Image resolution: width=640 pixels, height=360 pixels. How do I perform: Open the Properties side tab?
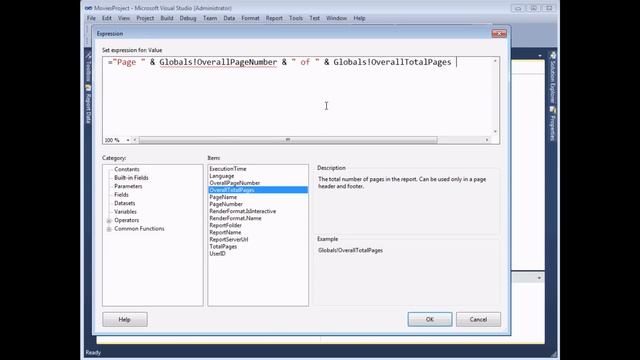553,124
